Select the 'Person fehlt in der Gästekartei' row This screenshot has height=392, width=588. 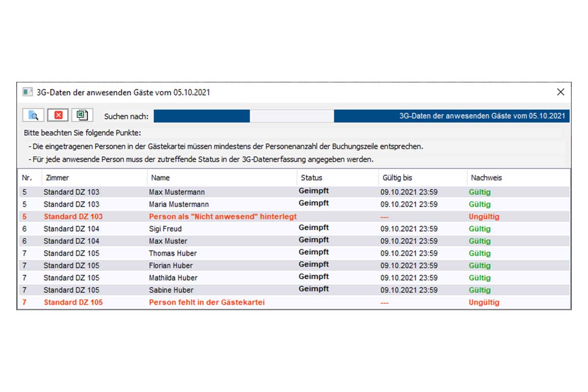[x=206, y=302]
